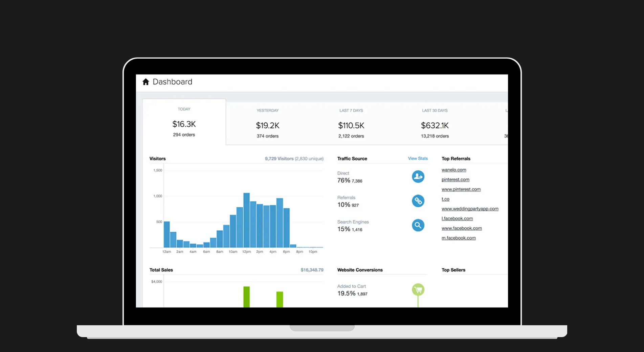Click the Top Referrals heading
Image resolution: width=644 pixels, height=352 pixels.
click(456, 159)
